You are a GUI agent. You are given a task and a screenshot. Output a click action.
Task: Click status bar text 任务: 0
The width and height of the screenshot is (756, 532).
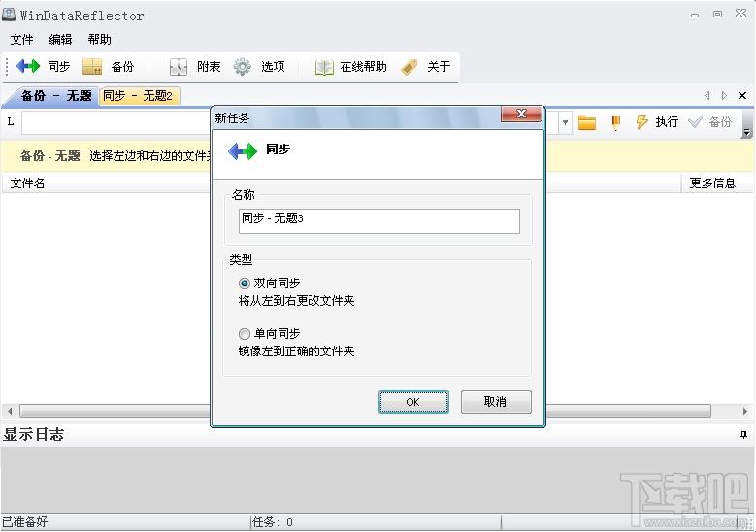click(273, 522)
